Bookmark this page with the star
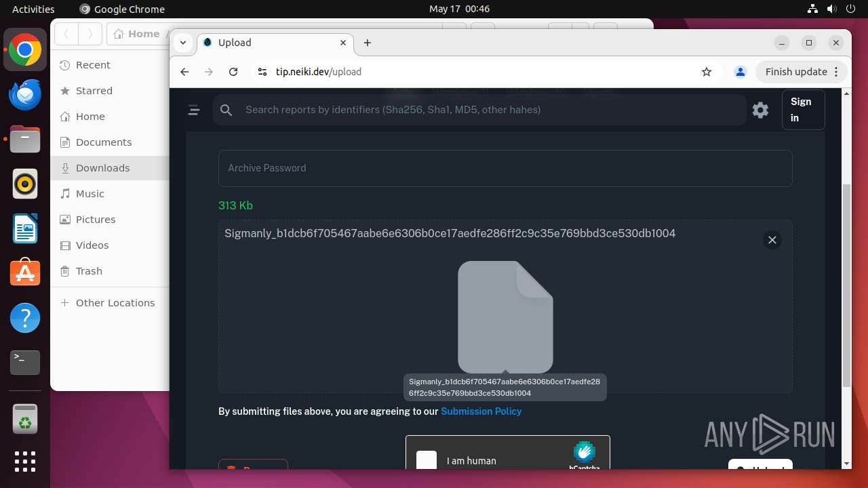Viewport: 868px width, 488px height. (x=707, y=72)
